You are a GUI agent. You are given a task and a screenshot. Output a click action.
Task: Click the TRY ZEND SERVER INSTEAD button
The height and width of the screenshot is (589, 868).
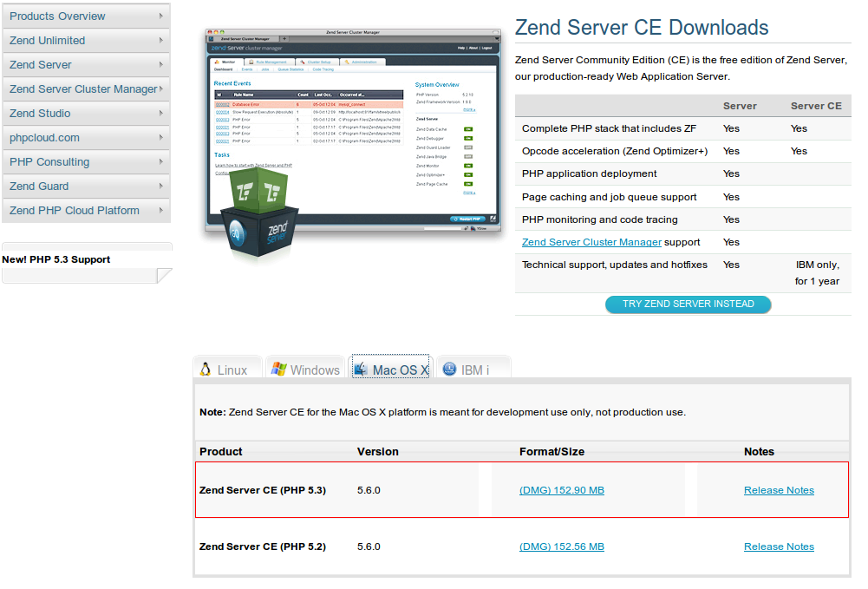point(688,304)
